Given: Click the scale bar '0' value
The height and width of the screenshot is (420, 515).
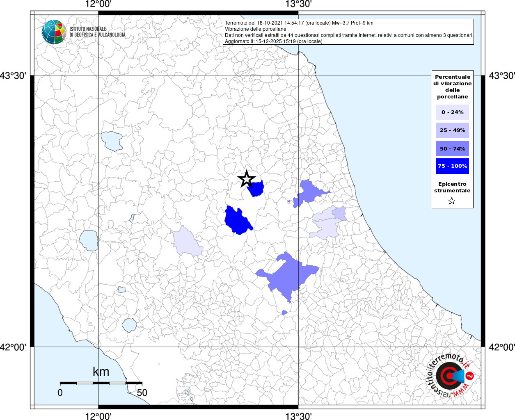Looking at the screenshot, I should pyautogui.click(x=60, y=393).
